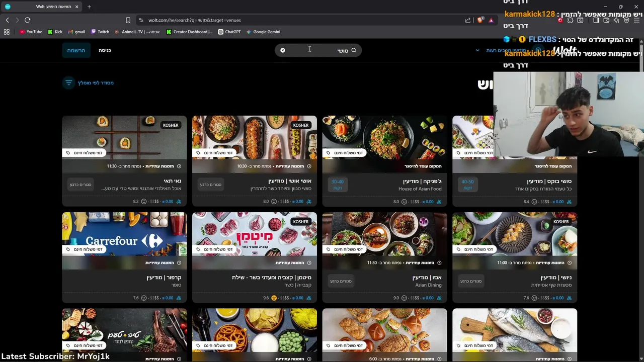Click the clock icon on the אושי אושי card
Viewport: 644px width, 362px height.
[x=309, y=166]
